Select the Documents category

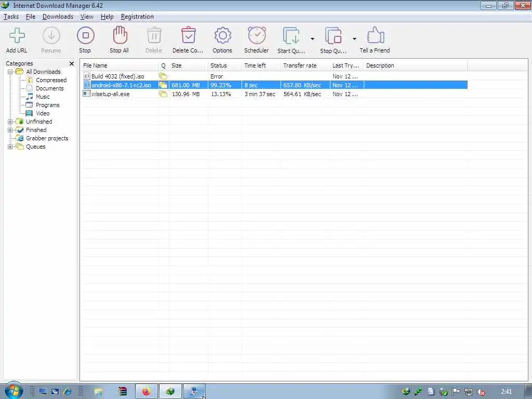coord(49,88)
